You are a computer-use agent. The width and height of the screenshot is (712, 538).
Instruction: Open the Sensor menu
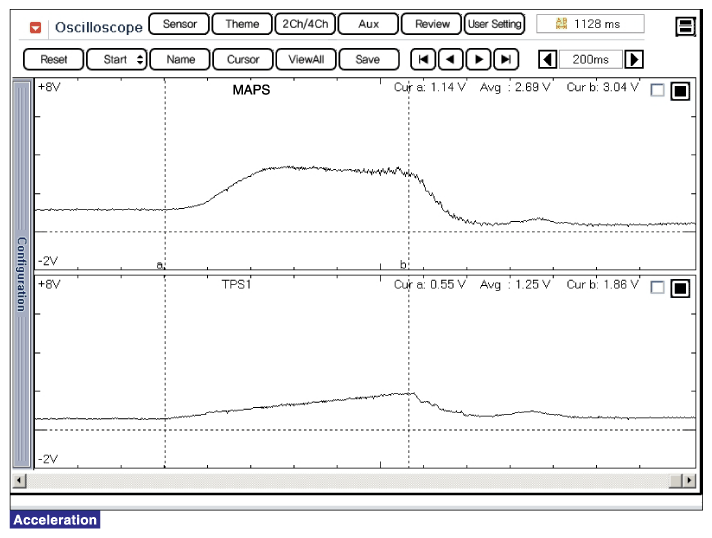coord(179,24)
